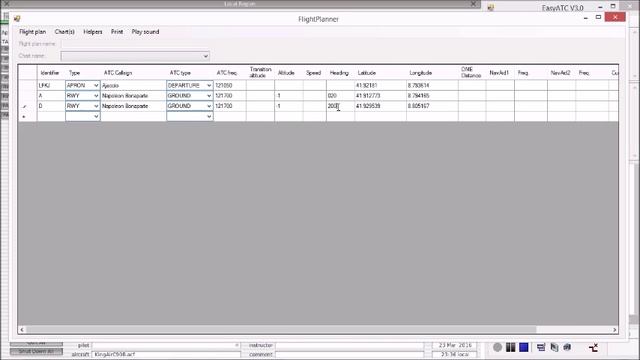Click the Napoleon Bonaparte callsign in row D

click(x=133, y=106)
